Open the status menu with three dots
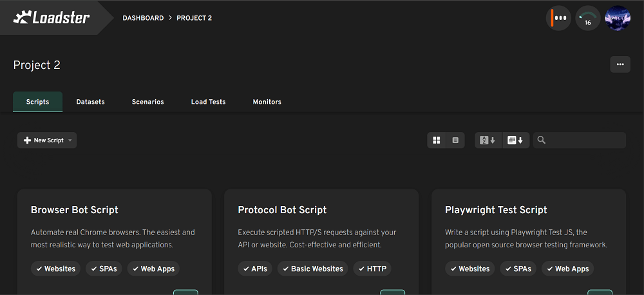This screenshot has height=295, width=644. click(x=558, y=18)
